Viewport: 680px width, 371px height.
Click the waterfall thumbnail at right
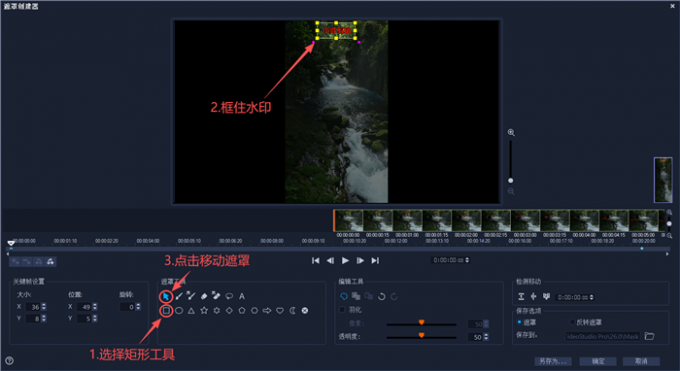click(663, 180)
